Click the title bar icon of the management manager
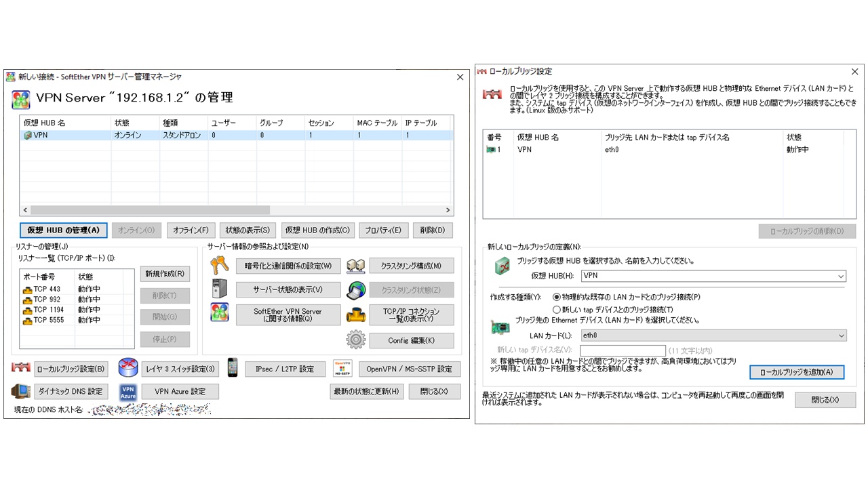868x488 pixels. click(x=10, y=77)
